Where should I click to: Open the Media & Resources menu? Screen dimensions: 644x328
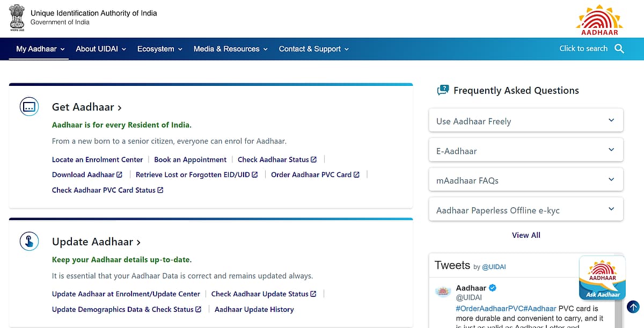point(229,49)
